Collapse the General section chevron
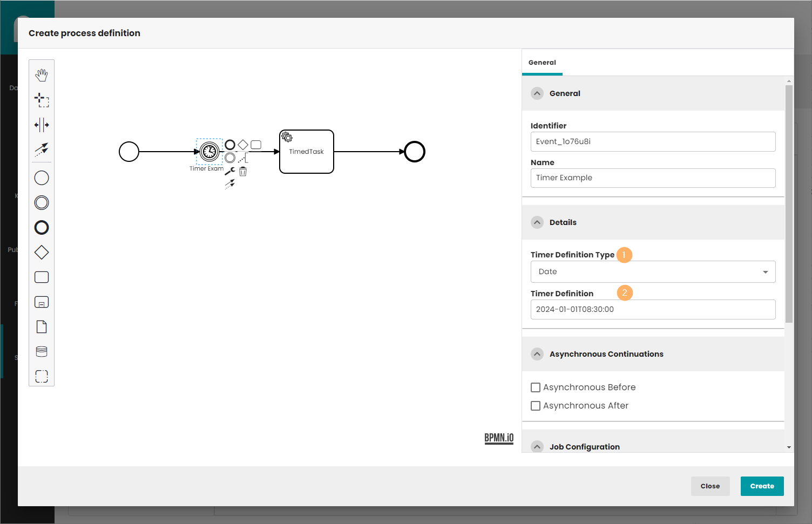Viewport: 812px width, 524px height. (x=537, y=93)
